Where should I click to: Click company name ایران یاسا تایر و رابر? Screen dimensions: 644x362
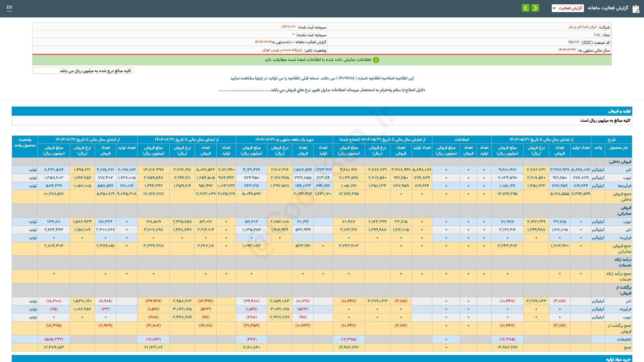(x=582, y=27)
